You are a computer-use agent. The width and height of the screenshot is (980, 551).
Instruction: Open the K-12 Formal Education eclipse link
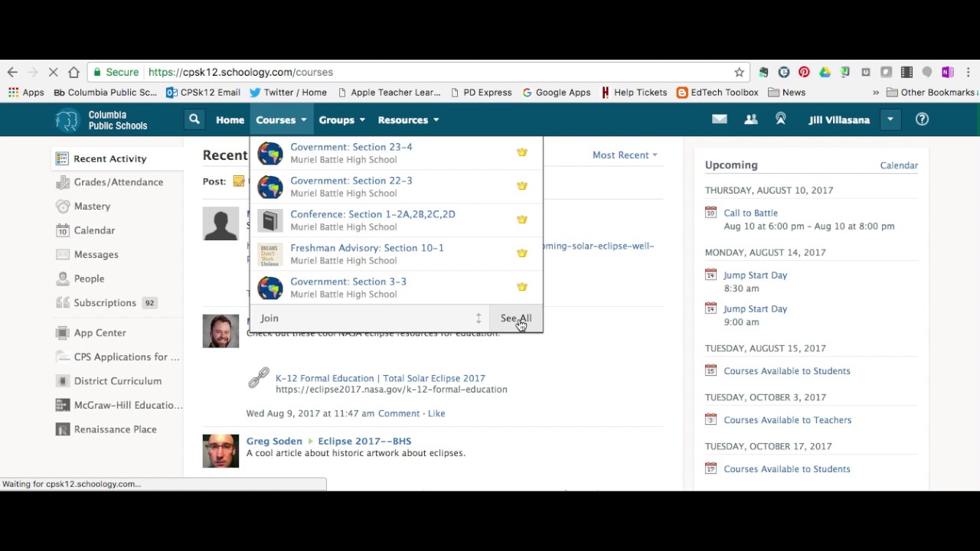click(381, 378)
